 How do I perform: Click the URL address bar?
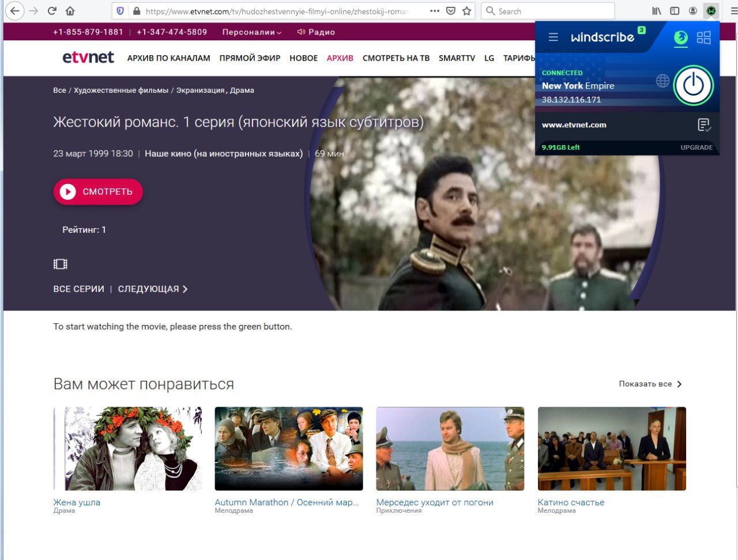tap(277, 11)
